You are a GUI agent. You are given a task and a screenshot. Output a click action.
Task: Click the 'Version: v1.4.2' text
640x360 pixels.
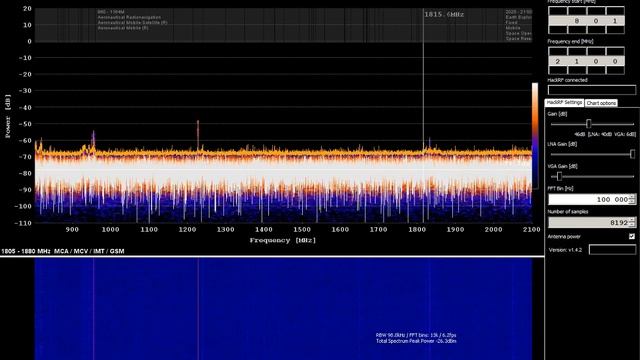tap(565, 250)
